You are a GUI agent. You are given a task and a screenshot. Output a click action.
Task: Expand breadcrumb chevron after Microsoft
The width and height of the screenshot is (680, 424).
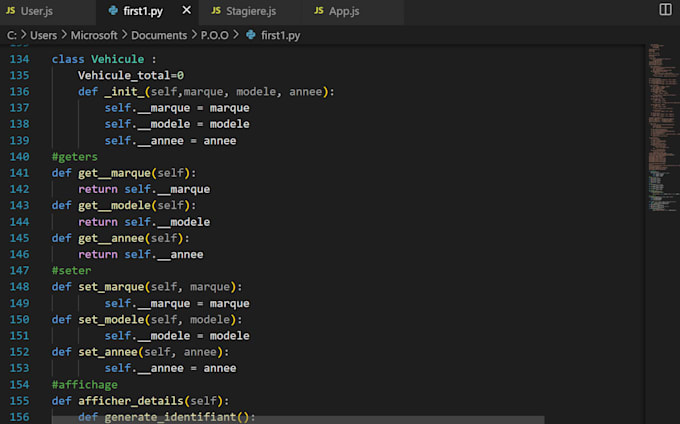tap(124, 35)
